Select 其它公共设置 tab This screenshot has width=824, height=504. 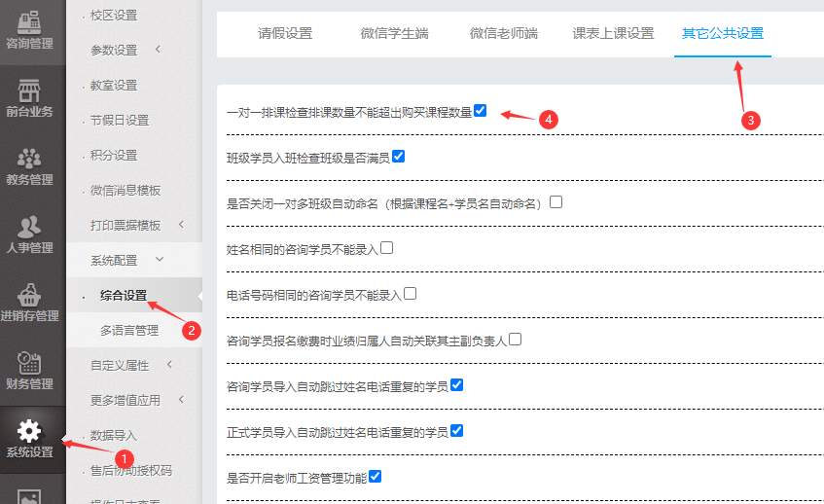click(x=723, y=34)
